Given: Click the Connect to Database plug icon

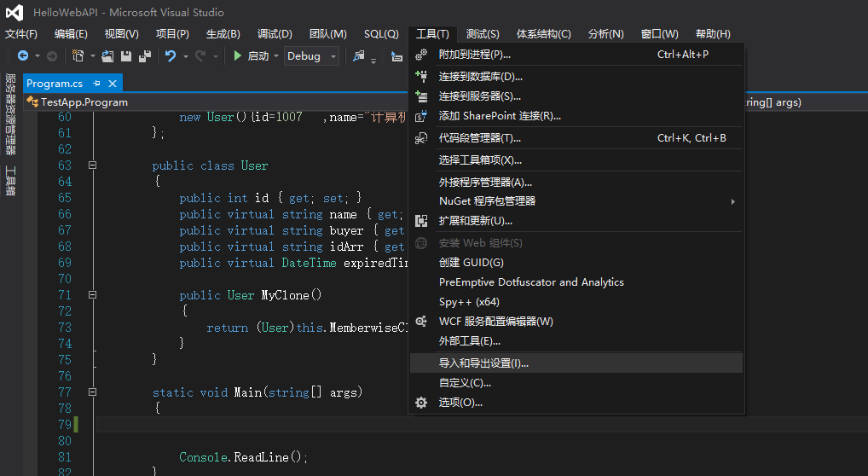Looking at the screenshot, I should tap(421, 77).
